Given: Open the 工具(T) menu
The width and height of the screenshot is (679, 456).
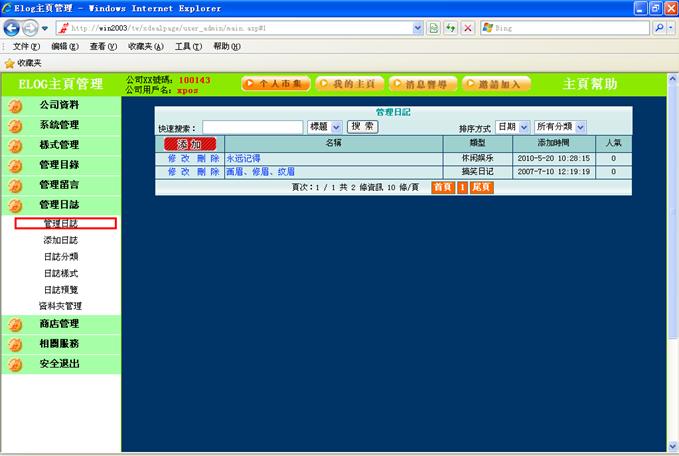Looking at the screenshot, I should (x=189, y=46).
